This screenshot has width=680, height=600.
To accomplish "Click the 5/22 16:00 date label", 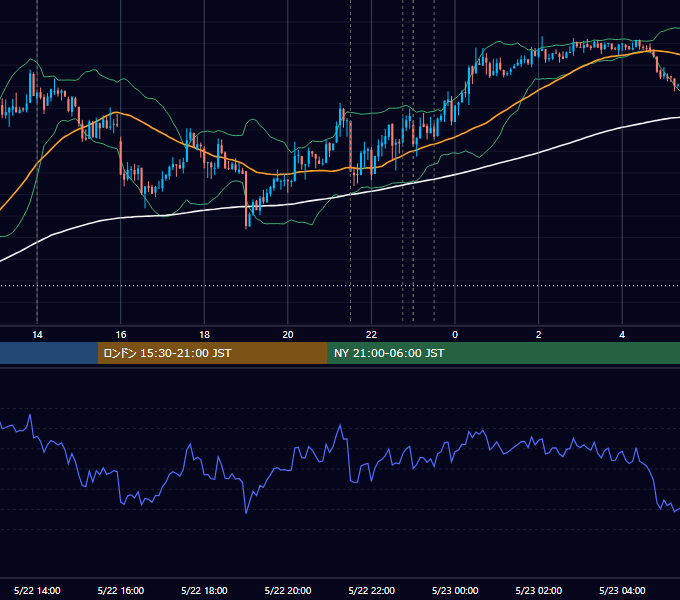I will tap(121, 590).
